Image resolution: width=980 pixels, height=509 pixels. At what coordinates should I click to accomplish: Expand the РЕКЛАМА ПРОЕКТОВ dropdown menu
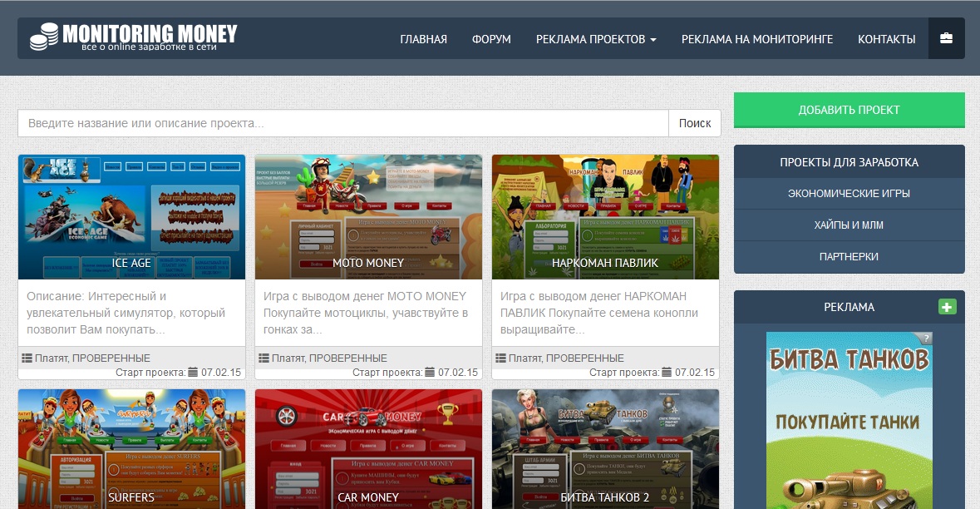pyautogui.click(x=596, y=39)
